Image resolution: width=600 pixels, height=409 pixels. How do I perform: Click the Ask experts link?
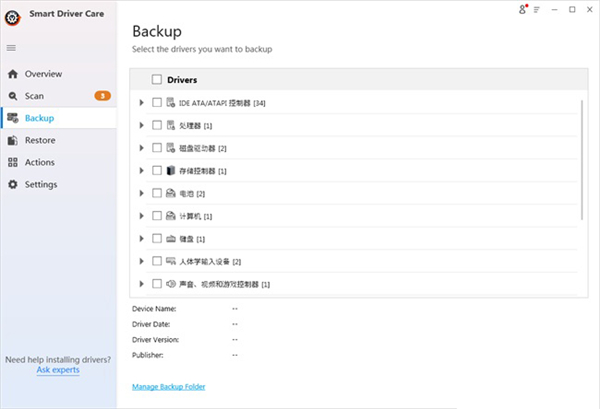(x=58, y=370)
